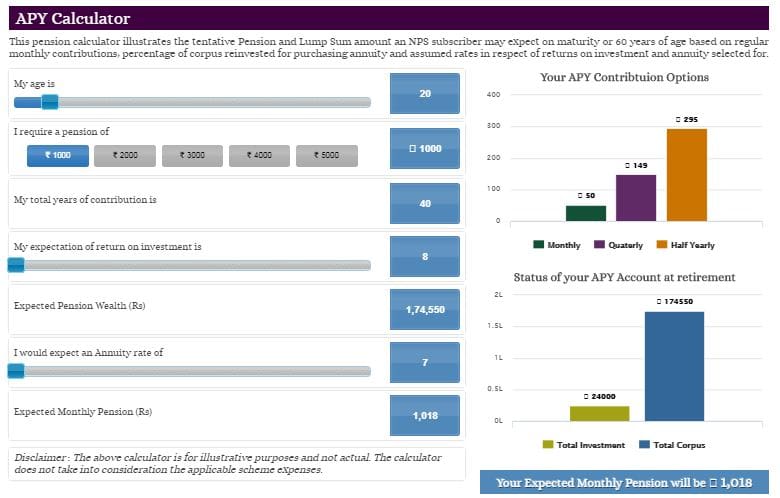780x498 pixels.
Task: Toggle the Total Investment legend swatch
Action: [548, 445]
